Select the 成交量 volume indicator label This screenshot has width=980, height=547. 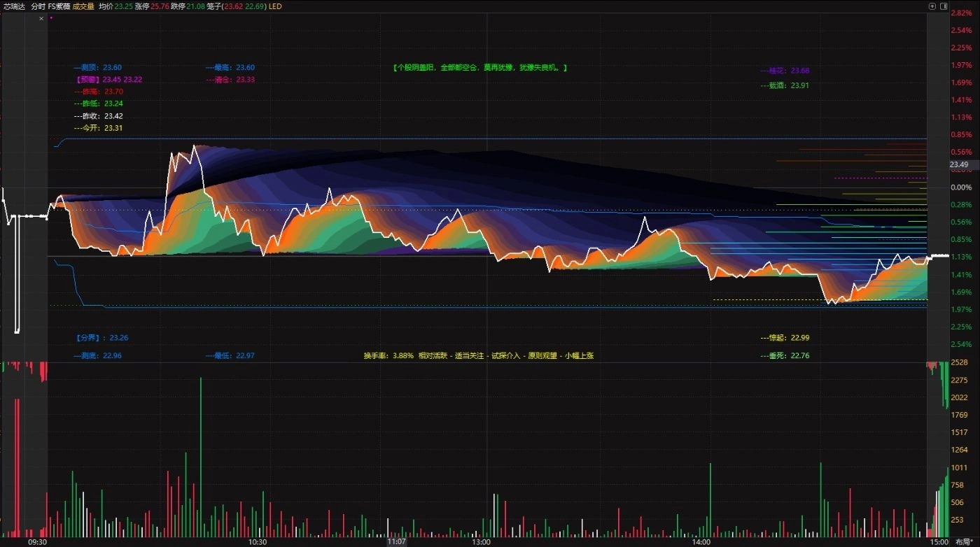click(x=83, y=6)
